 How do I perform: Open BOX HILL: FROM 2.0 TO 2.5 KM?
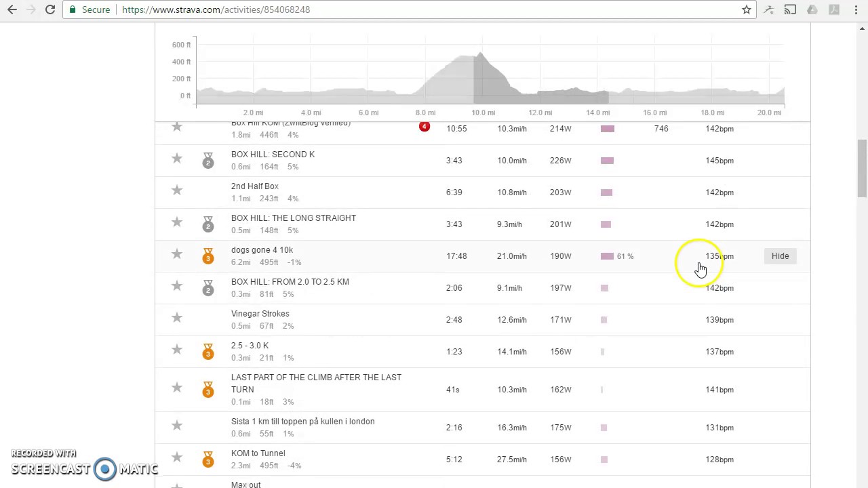click(x=290, y=282)
